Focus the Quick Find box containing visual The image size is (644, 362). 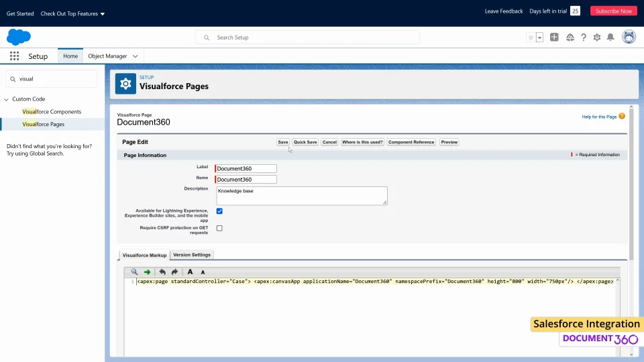click(52, 79)
